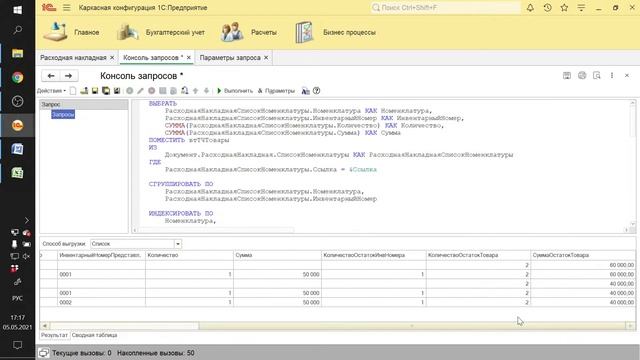
Task: Open Действия dropdown menu
Action: click(51, 91)
